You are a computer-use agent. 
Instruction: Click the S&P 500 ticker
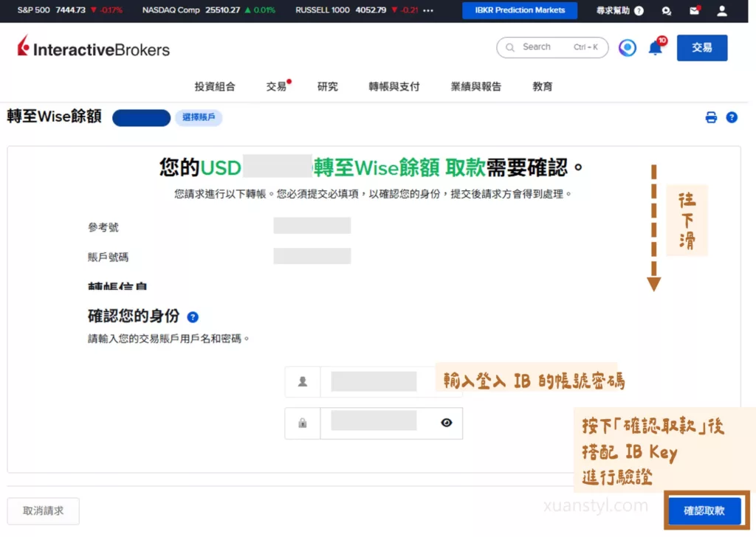coord(70,10)
